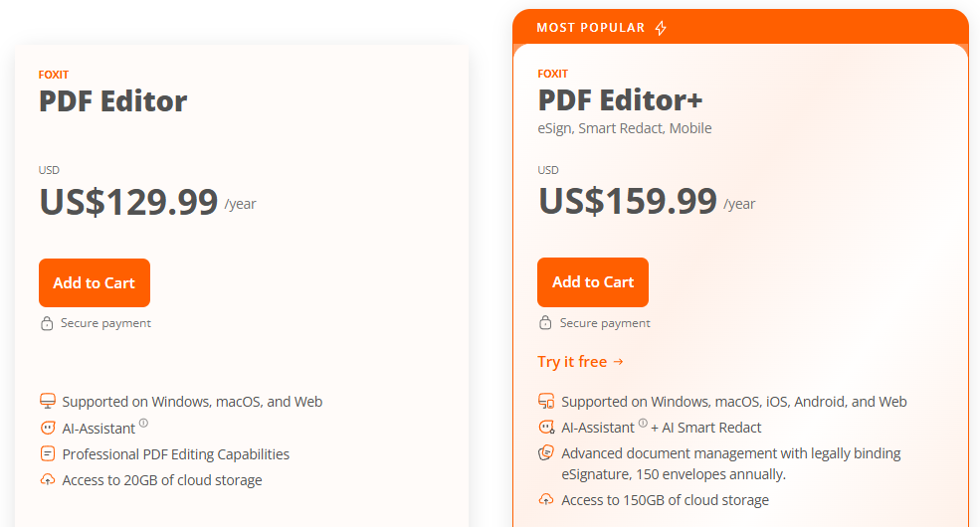Click the US$129.99 price
Screen dimensions: 980x527
(128, 202)
